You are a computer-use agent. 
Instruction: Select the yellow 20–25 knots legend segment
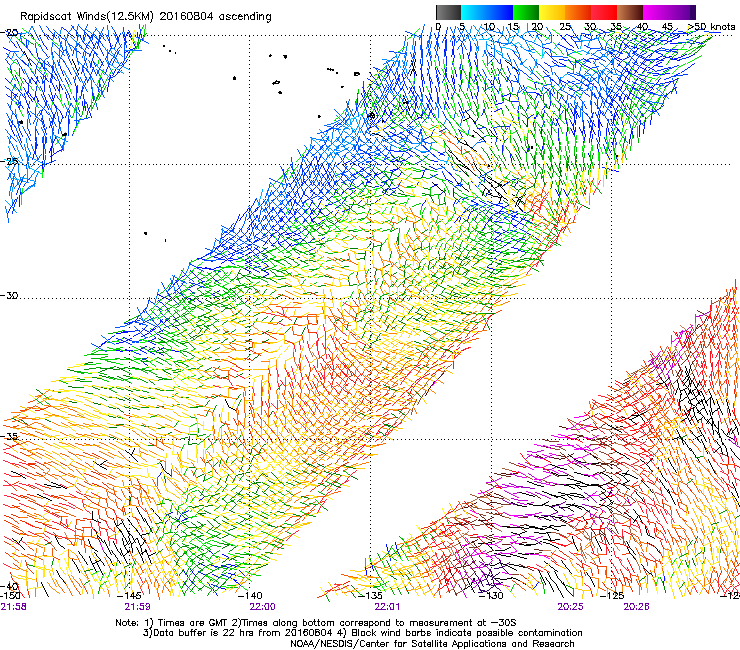tap(552, 12)
